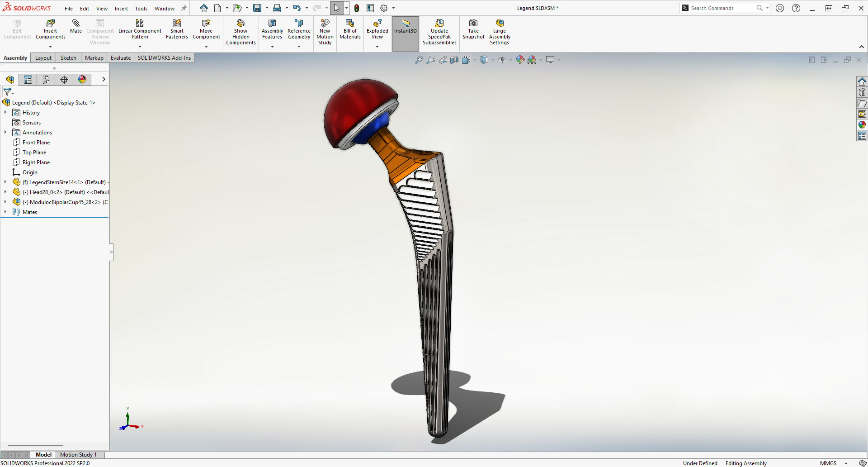Expand the Mates folder
The image size is (868, 467).
5,212
